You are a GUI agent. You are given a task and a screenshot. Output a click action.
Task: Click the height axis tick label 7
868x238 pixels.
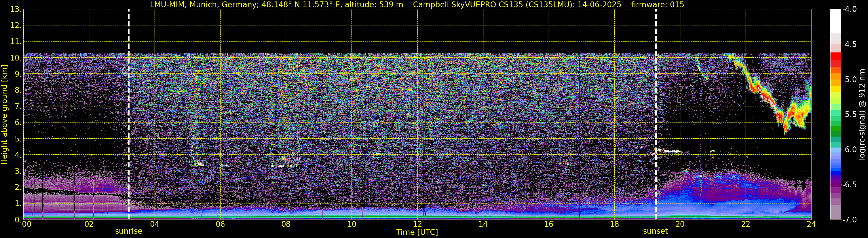click(x=18, y=107)
